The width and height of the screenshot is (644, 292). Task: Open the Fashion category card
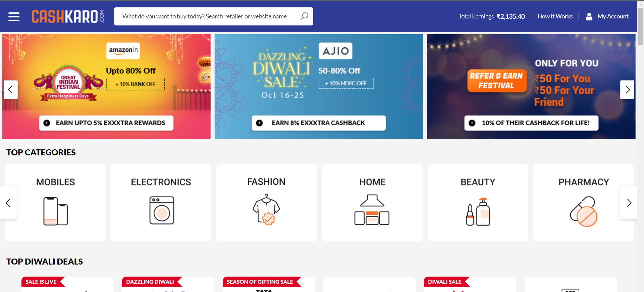pos(267,203)
